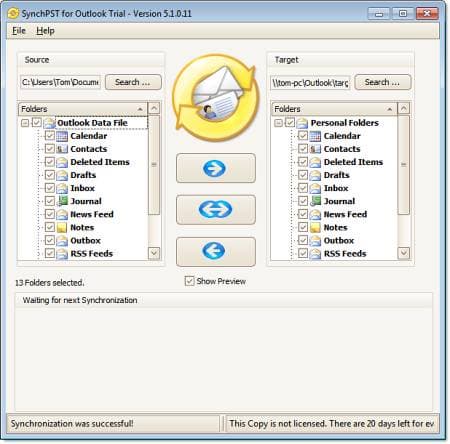Click the Target Search button

[383, 82]
